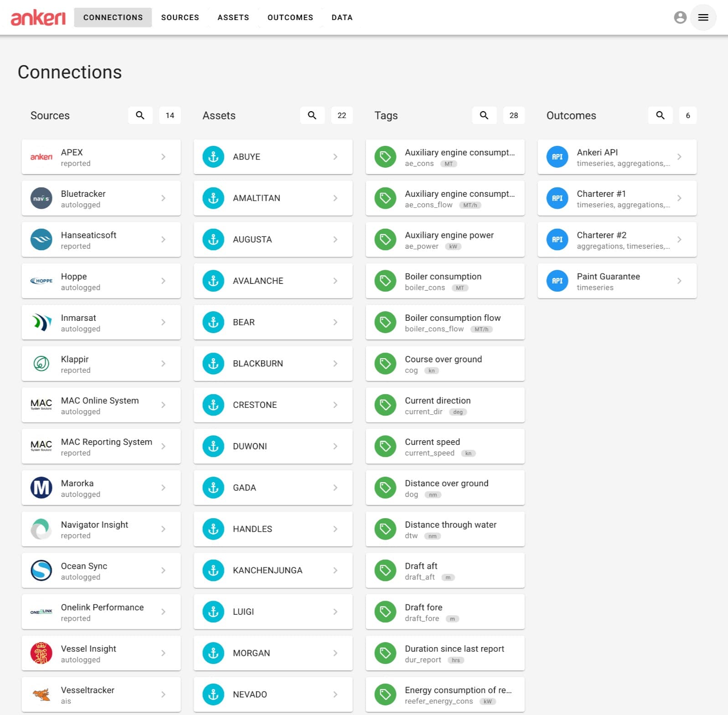The width and height of the screenshot is (728, 715).
Task: Click the Navigator Insight logo
Action: (41, 529)
